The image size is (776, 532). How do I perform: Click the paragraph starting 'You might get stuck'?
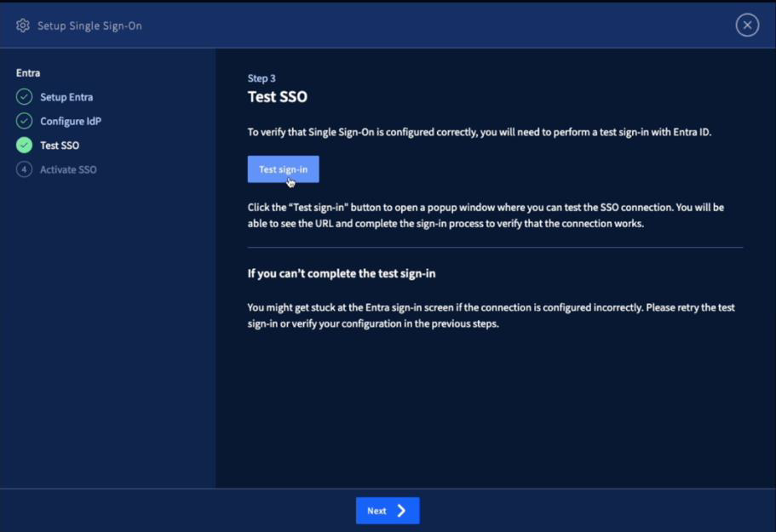point(491,316)
